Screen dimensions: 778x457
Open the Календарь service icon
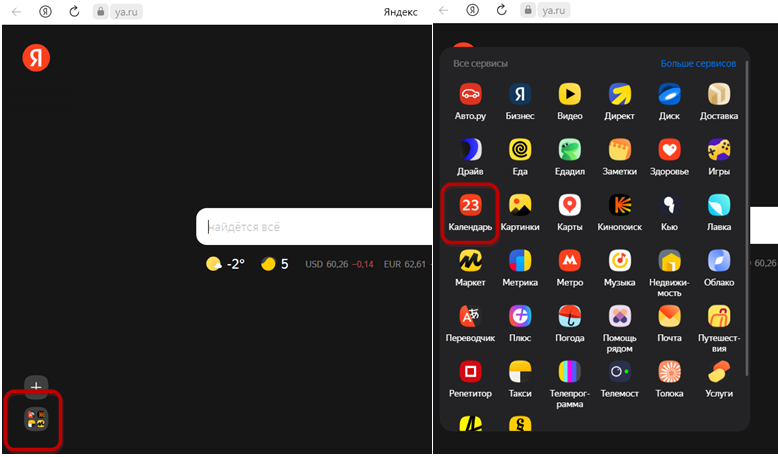(x=470, y=205)
